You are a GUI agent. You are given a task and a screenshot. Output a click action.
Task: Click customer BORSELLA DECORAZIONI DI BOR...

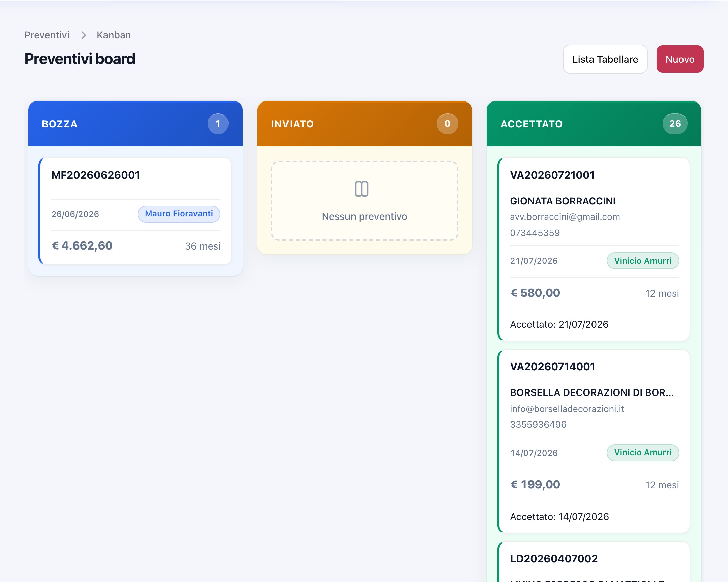(592, 392)
